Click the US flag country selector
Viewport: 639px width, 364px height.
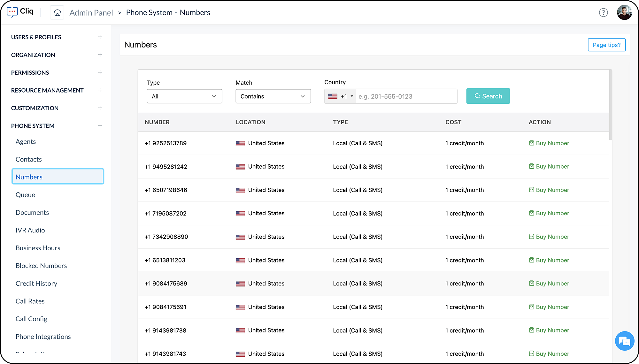click(x=333, y=96)
